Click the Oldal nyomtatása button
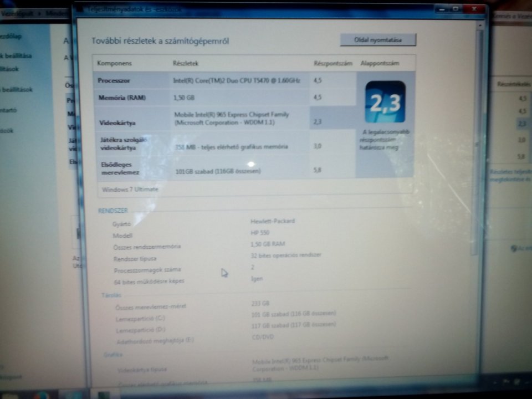This screenshot has height=399, width=532. (378, 40)
